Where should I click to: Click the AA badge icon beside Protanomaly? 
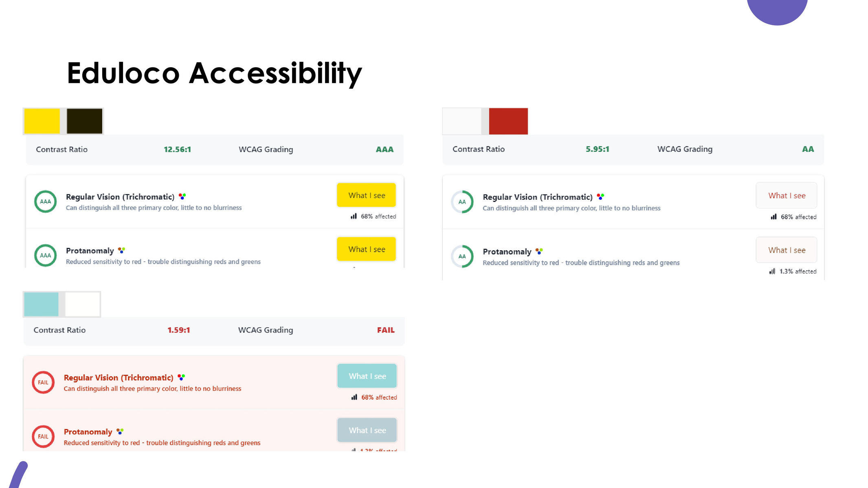pyautogui.click(x=462, y=256)
